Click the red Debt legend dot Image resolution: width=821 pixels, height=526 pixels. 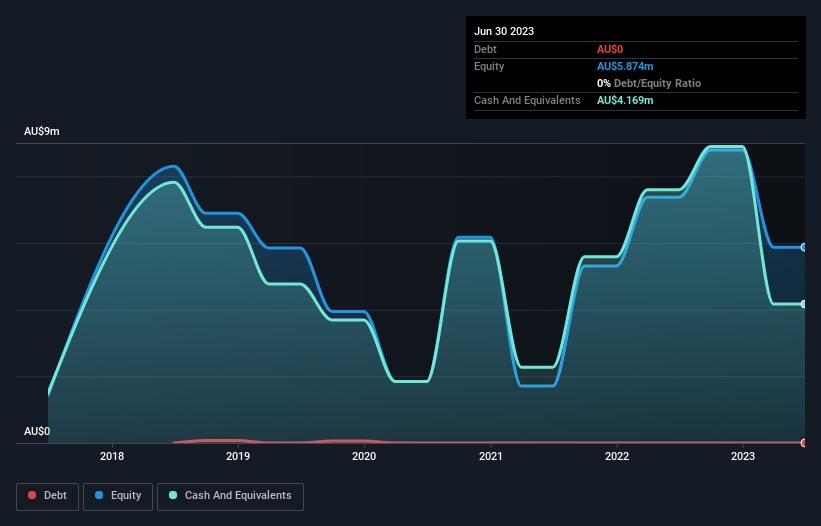[32, 495]
